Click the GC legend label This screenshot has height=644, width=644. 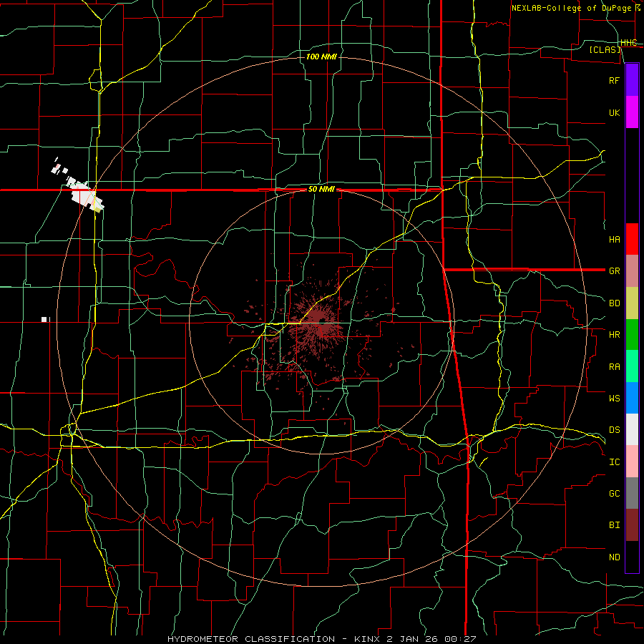(614, 493)
